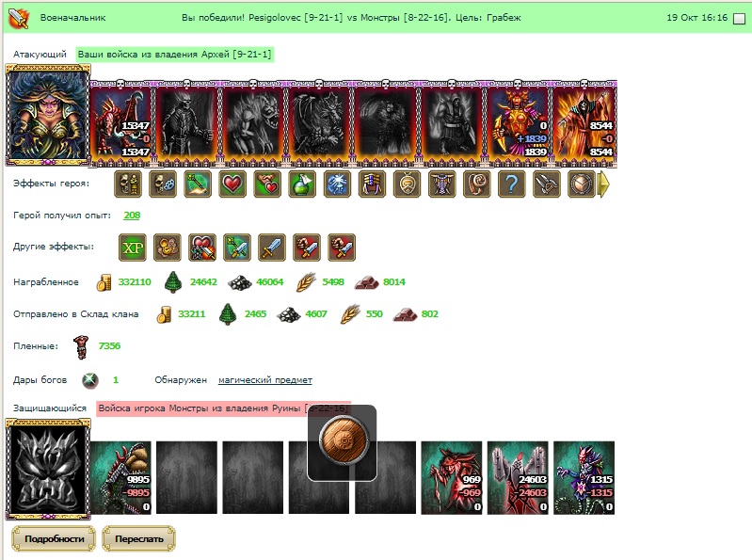
Task: Click the gold coins plundered resource icon
Action: point(104,282)
